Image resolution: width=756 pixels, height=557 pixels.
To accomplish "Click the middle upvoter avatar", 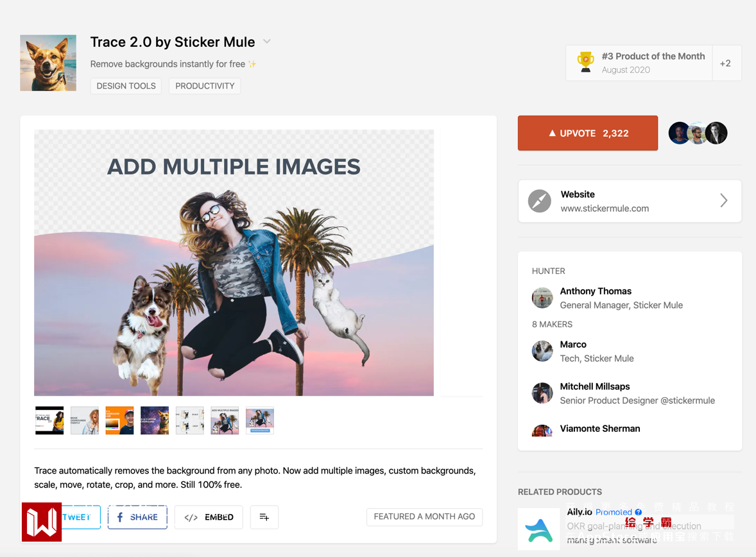I will [x=697, y=133].
